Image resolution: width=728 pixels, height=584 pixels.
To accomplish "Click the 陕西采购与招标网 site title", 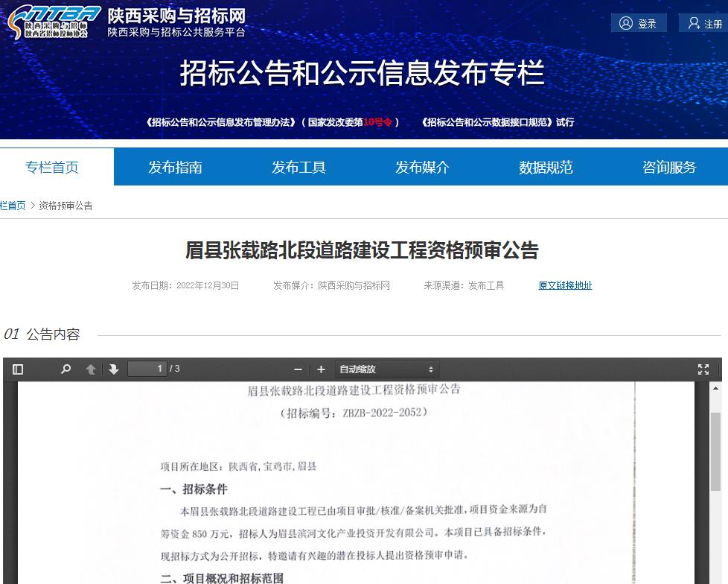I will [x=176, y=16].
